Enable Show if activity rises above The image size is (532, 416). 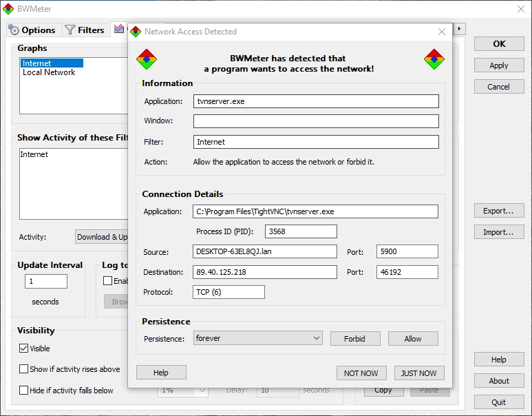tap(24, 368)
